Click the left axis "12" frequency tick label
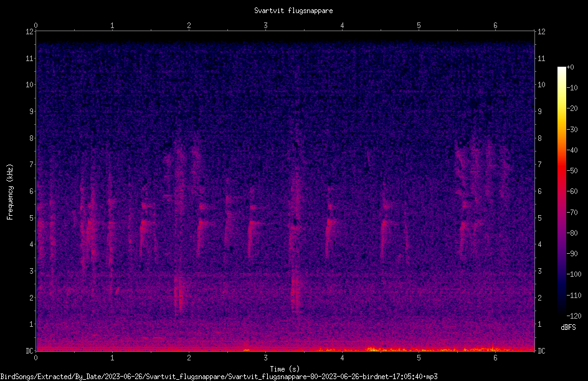 point(29,32)
